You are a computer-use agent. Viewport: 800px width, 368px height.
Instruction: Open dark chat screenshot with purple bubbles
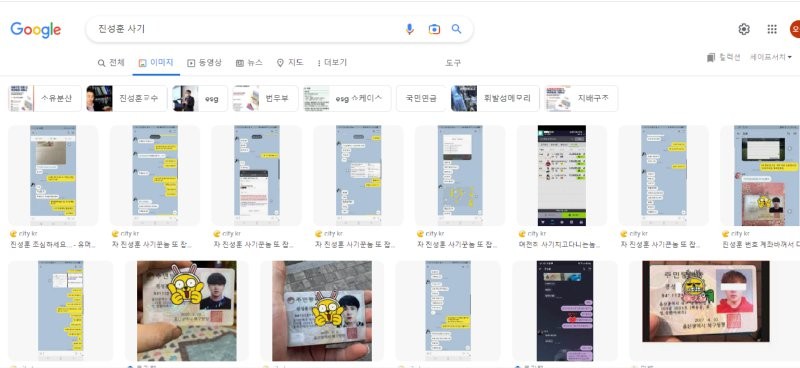[565, 311]
